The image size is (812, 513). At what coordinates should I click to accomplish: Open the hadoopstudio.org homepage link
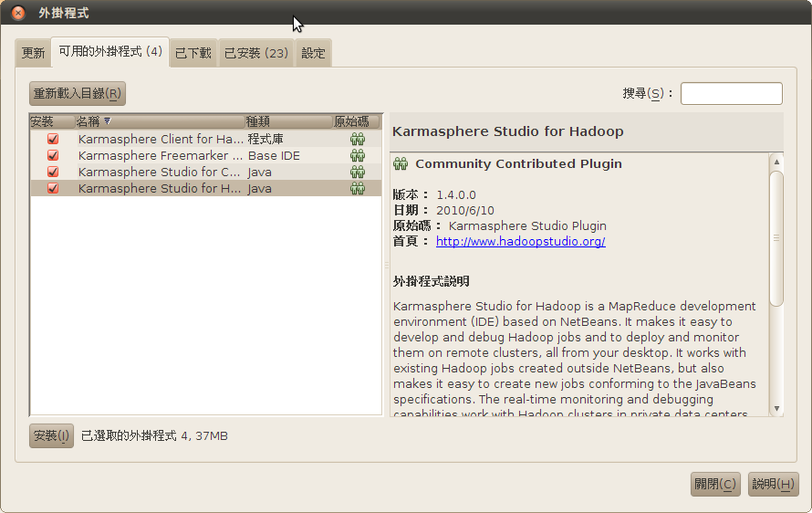tap(520, 242)
